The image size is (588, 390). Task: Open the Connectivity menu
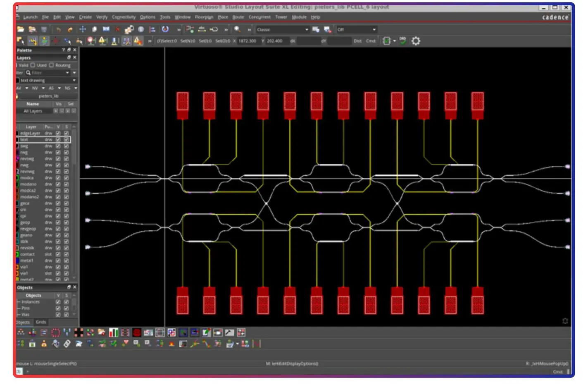coord(124,17)
